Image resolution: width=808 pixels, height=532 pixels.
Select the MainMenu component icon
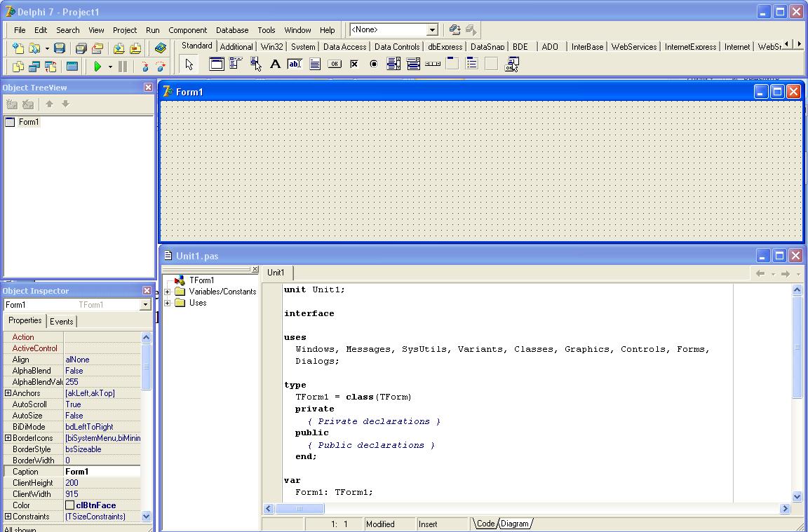tap(236, 64)
